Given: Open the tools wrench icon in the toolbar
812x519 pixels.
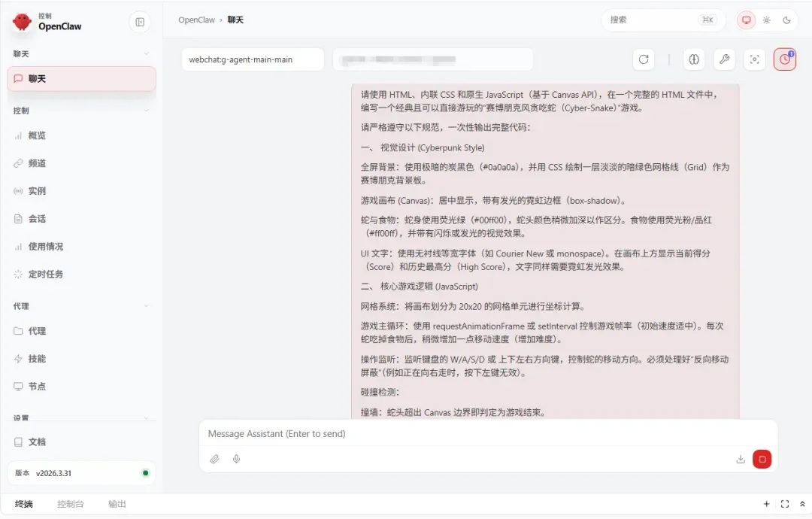Looking at the screenshot, I should [724, 59].
